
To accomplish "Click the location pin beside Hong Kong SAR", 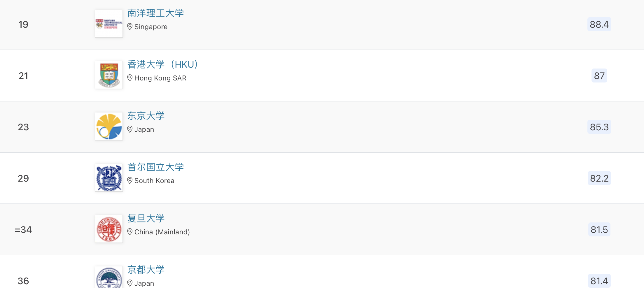I will [130, 78].
